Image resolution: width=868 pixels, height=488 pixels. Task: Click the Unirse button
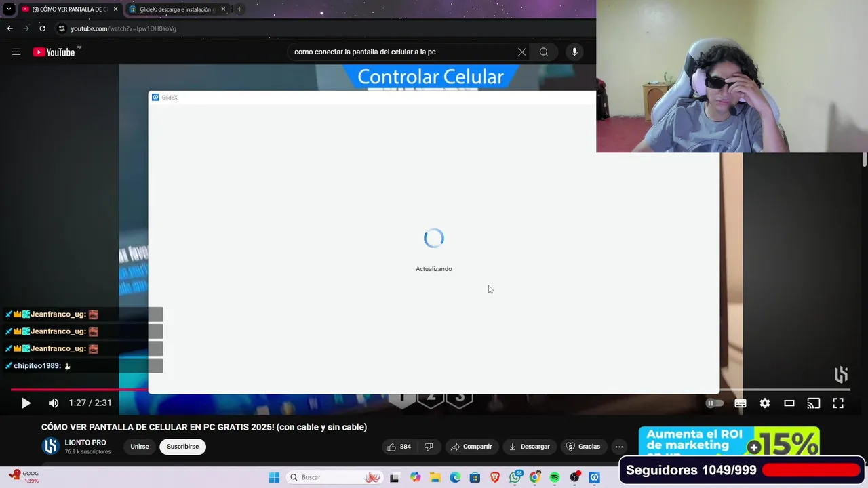pyautogui.click(x=140, y=447)
